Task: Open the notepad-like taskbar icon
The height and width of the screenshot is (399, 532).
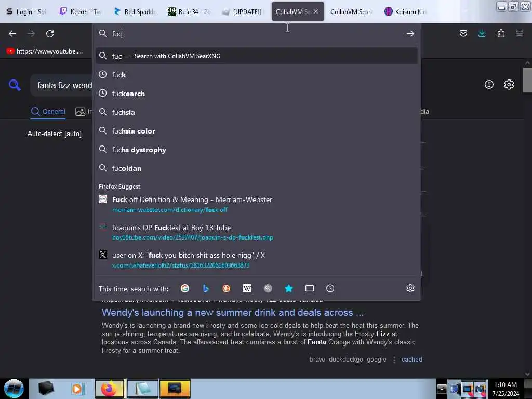Action: pos(142,389)
